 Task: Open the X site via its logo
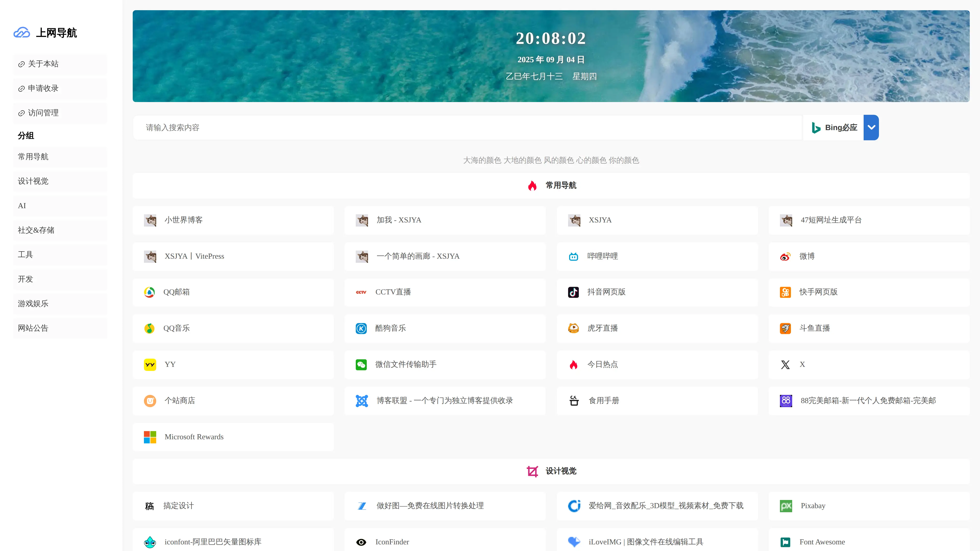(786, 364)
